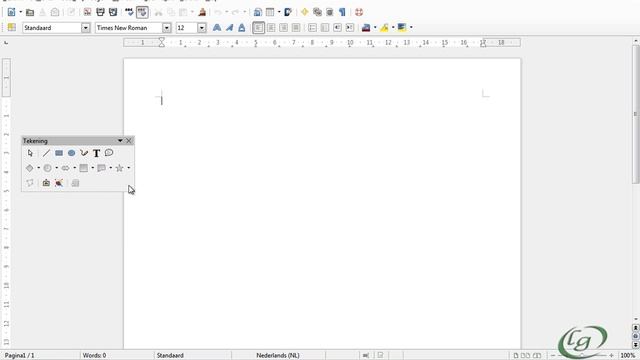Click the Data Sources icon
This screenshot has height=360, width=640.
coord(330,12)
